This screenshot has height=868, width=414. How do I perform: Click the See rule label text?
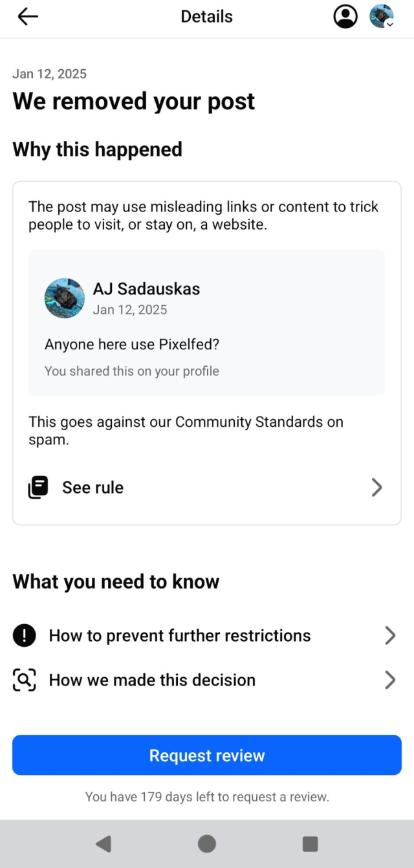tap(93, 487)
